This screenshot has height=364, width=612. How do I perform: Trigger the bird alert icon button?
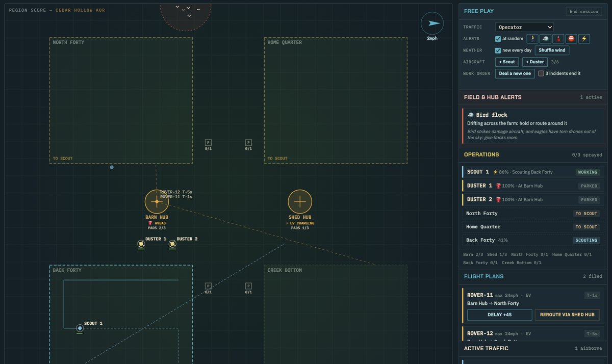[x=545, y=38]
